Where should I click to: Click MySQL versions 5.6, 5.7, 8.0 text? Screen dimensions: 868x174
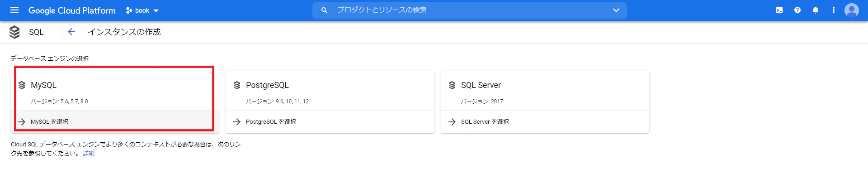(x=59, y=101)
